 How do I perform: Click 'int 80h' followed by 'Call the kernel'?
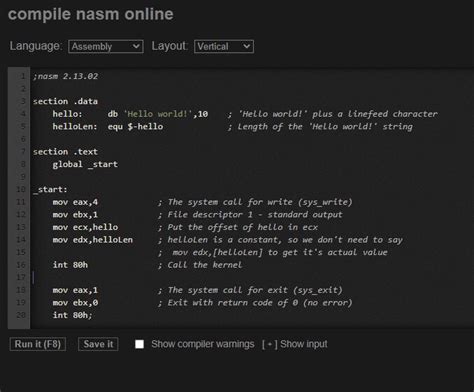[70, 265]
